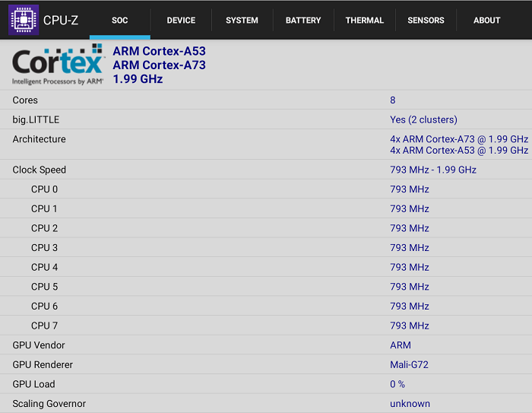Select the CPU 0 row label

[x=44, y=189]
